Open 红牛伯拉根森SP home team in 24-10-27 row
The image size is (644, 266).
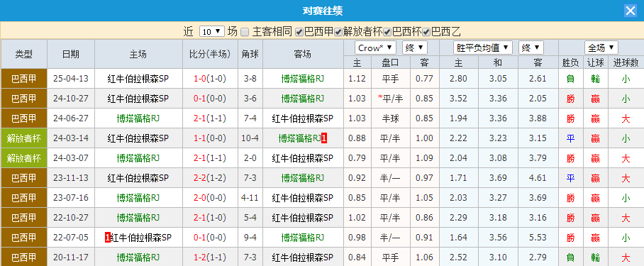coord(138,99)
